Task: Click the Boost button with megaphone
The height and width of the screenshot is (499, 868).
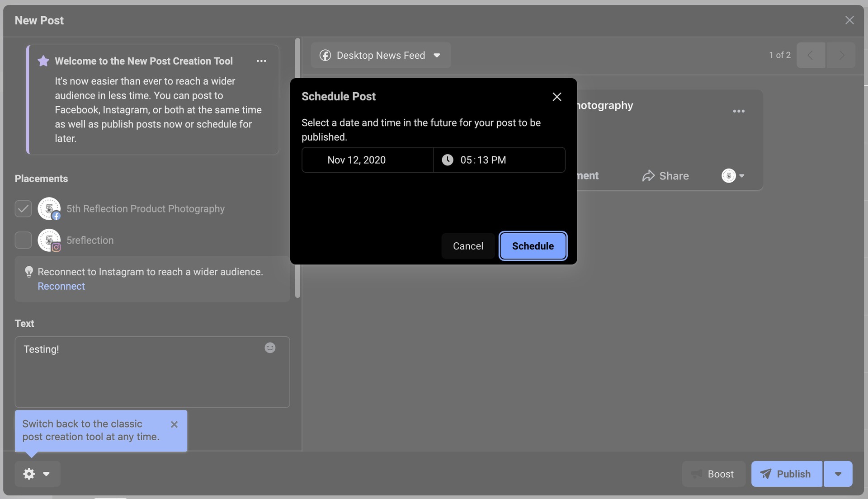Action: pos(713,474)
